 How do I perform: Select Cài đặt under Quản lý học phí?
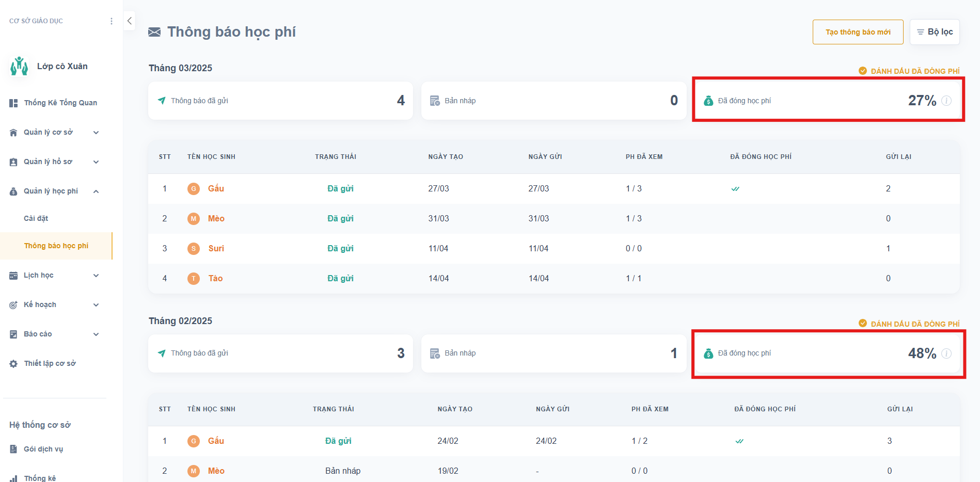point(36,218)
